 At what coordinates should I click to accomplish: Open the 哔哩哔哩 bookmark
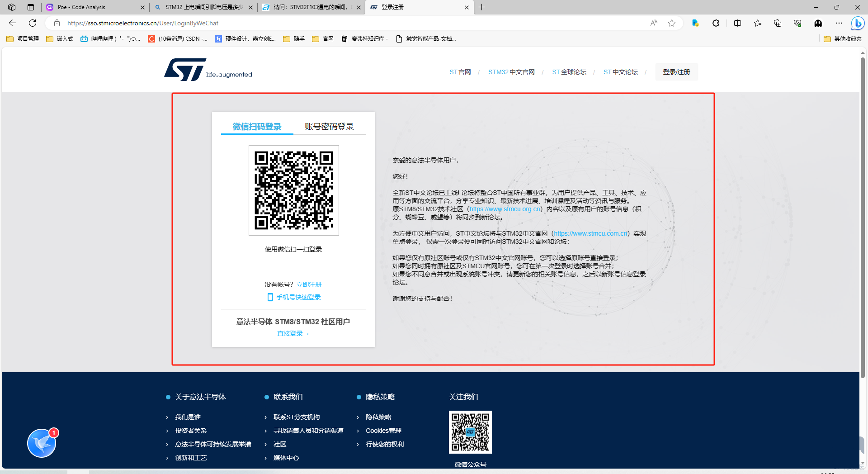[110, 39]
